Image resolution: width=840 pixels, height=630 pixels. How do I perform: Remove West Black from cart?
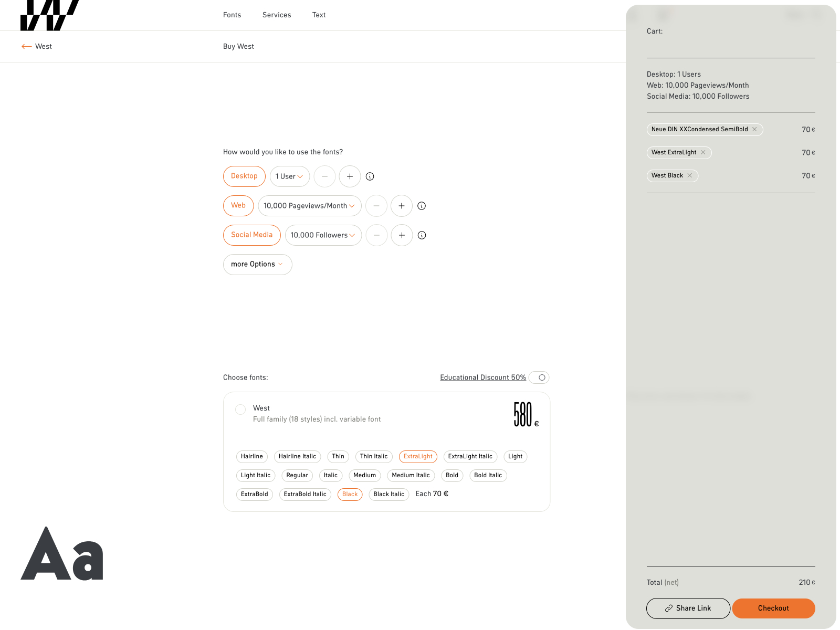690,175
